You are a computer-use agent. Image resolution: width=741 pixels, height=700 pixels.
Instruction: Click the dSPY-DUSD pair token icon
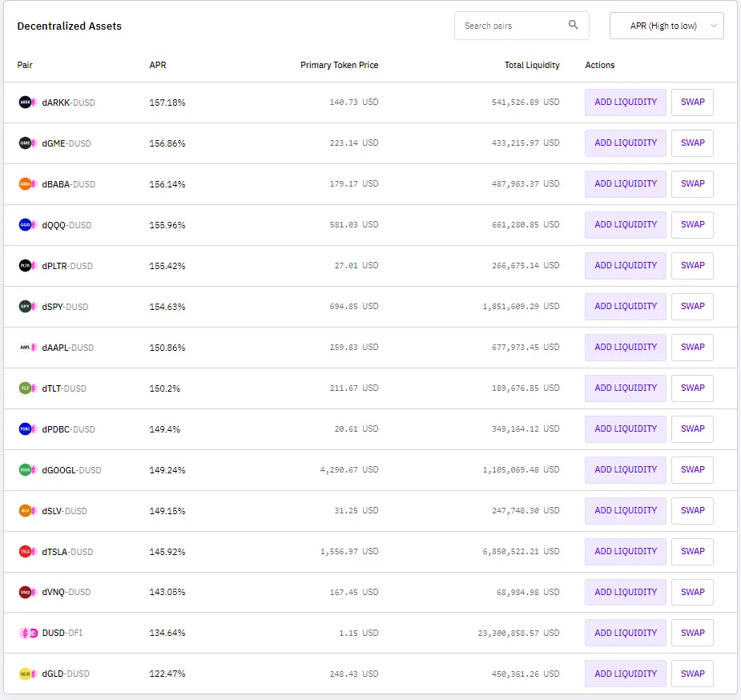pyautogui.click(x=28, y=307)
